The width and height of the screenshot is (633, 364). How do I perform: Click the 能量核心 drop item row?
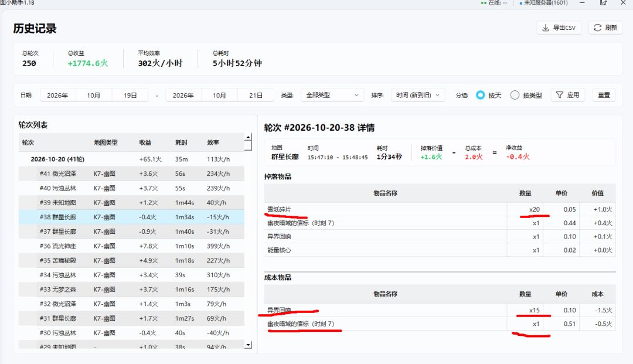(440, 250)
